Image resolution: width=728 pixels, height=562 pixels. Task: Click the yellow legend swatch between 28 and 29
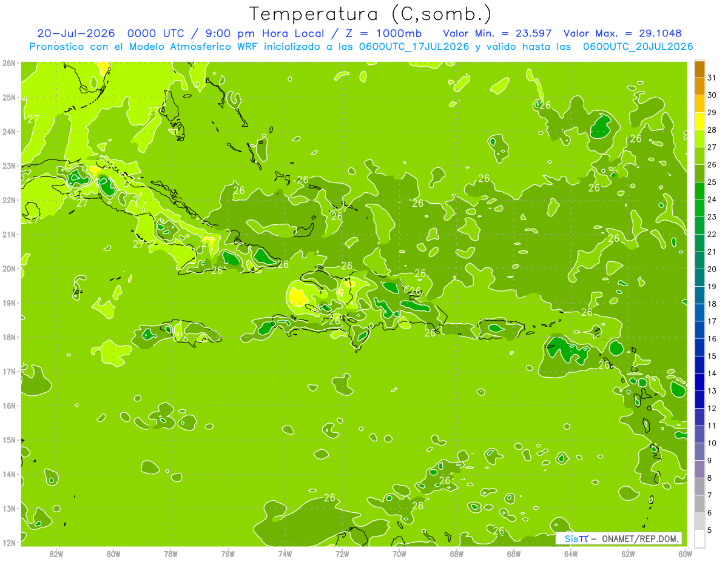(699, 121)
